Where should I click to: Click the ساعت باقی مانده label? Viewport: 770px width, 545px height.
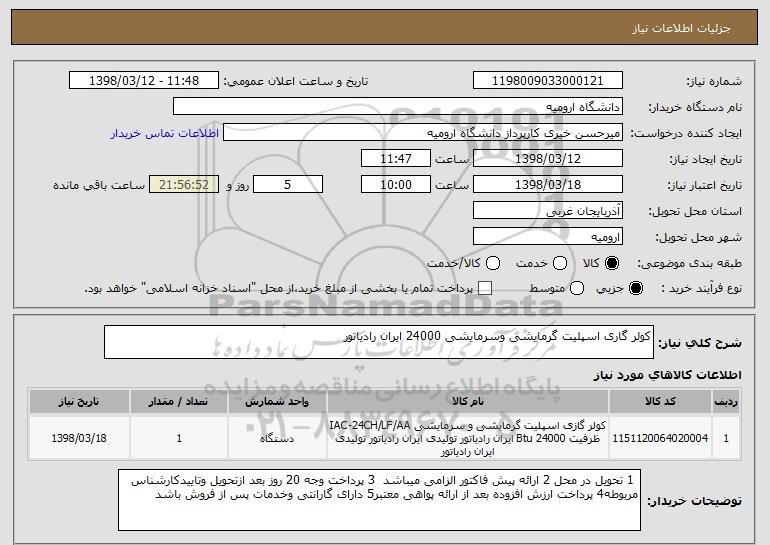(x=99, y=185)
